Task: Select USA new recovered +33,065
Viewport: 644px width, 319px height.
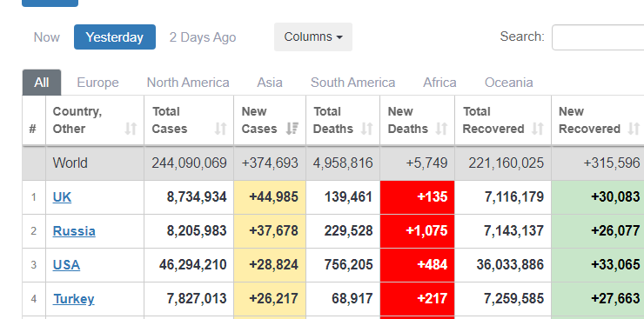Action: pos(615,265)
